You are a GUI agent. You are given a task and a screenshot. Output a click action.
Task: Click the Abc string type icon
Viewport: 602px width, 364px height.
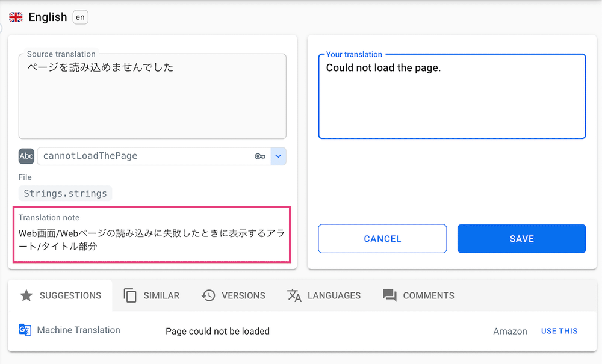pos(26,156)
